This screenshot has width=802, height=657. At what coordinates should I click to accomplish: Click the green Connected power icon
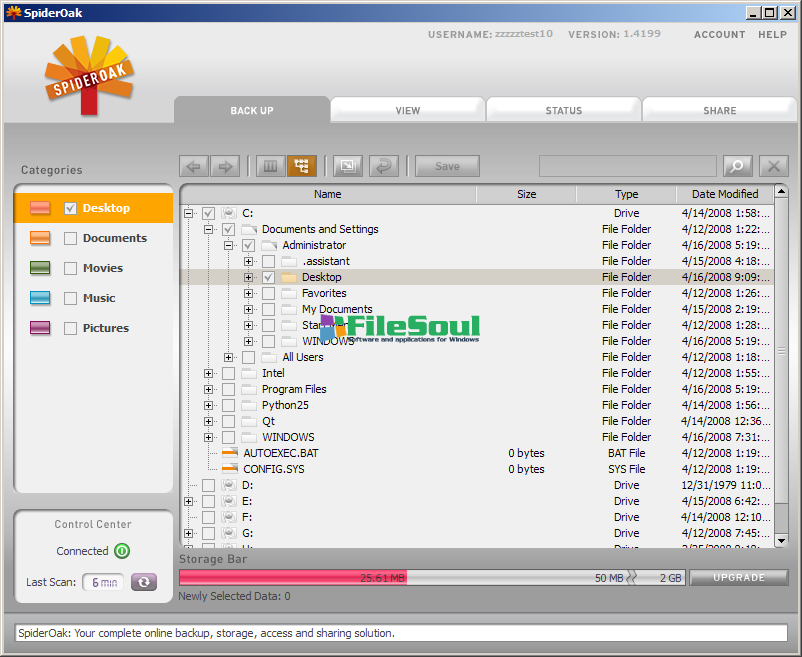[x=122, y=551]
